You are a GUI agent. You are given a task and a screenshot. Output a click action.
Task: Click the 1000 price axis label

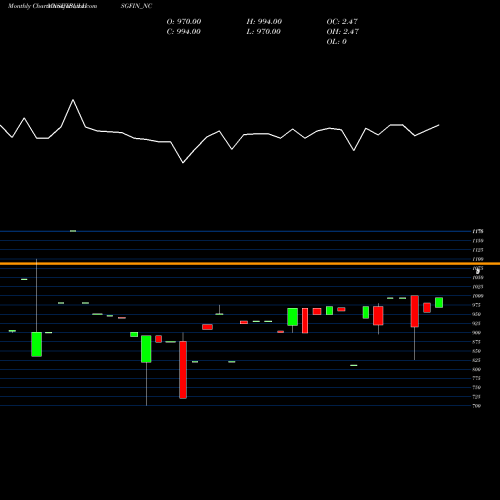tap(478, 296)
